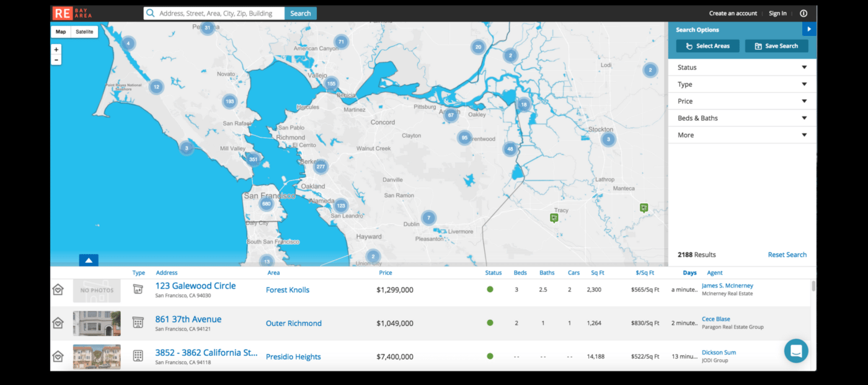The image size is (868, 385).
Task: Click the green listing marker near Tracy
Action: point(554,218)
